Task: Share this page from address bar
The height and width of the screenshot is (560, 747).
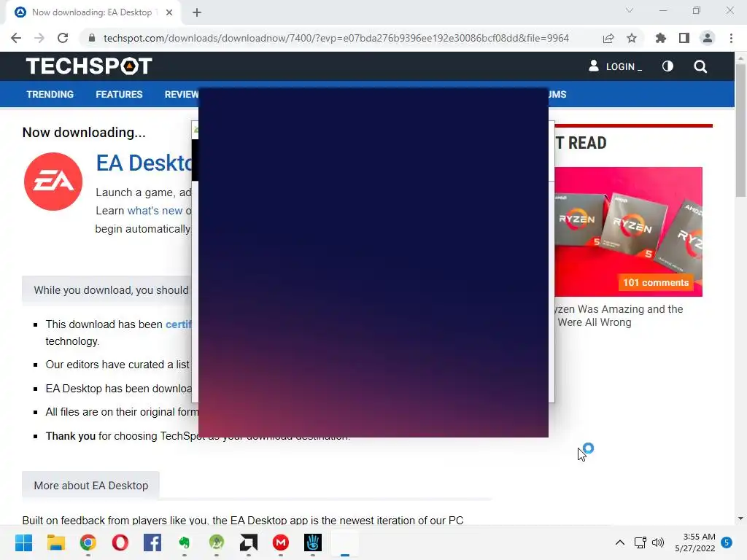Action: tap(608, 38)
